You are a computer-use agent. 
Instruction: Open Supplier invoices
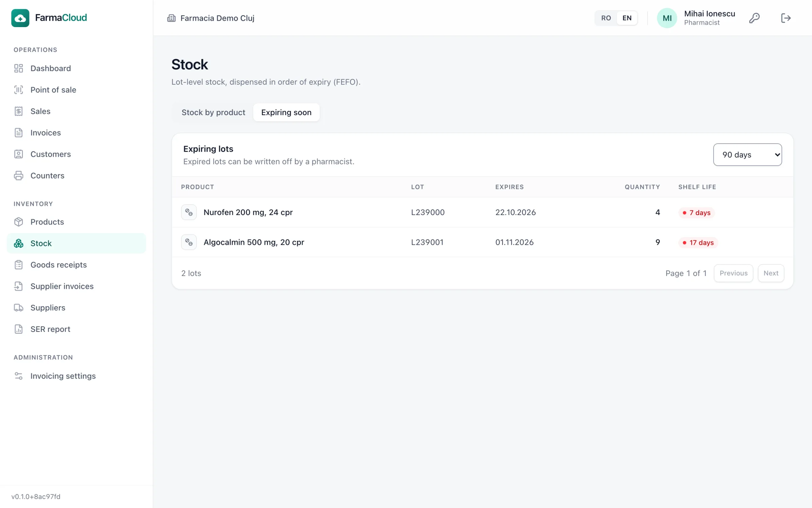[76, 286]
